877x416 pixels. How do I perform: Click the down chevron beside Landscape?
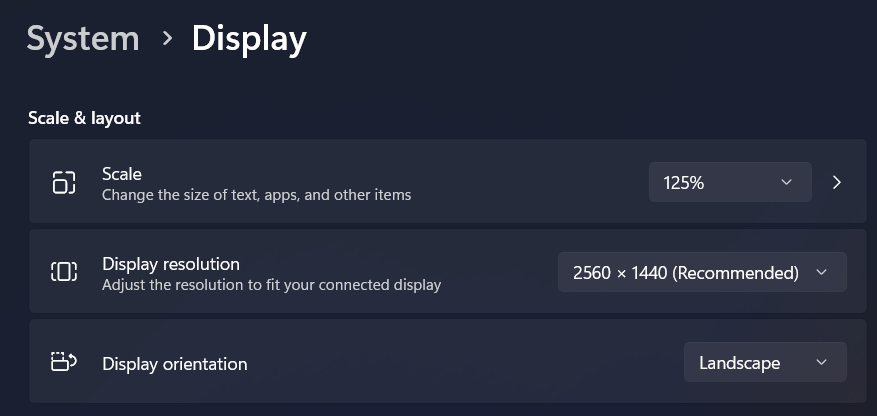(821, 362)
